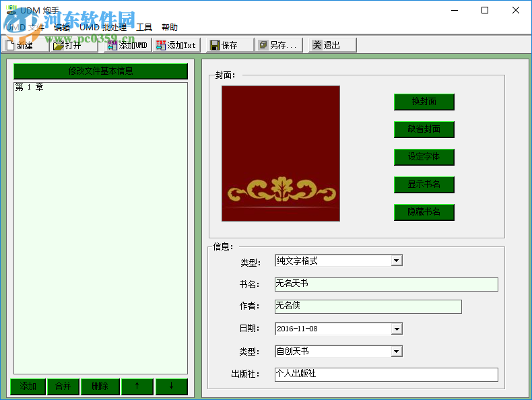This screenshot has width=532, height=400.
Task: Click the 添加Txt toolbar button
Action: click(x=176, y=45)
